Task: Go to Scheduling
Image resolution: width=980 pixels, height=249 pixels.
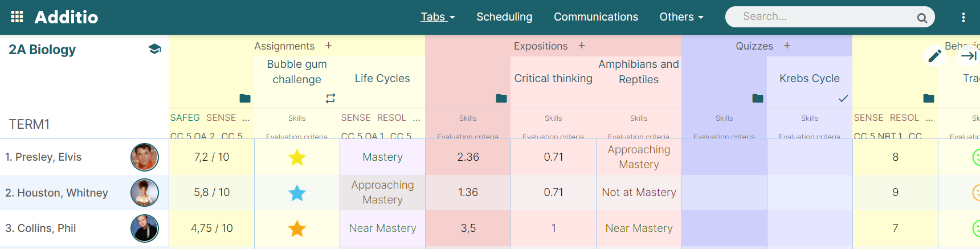Action: click(504, 17)
